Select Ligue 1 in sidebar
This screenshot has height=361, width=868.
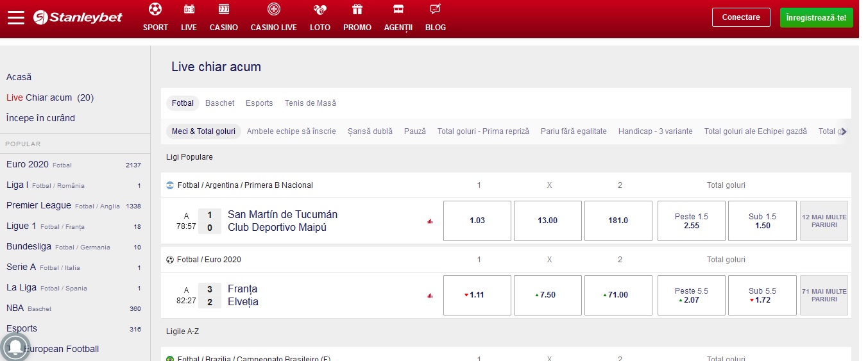(x=74, y=226)
